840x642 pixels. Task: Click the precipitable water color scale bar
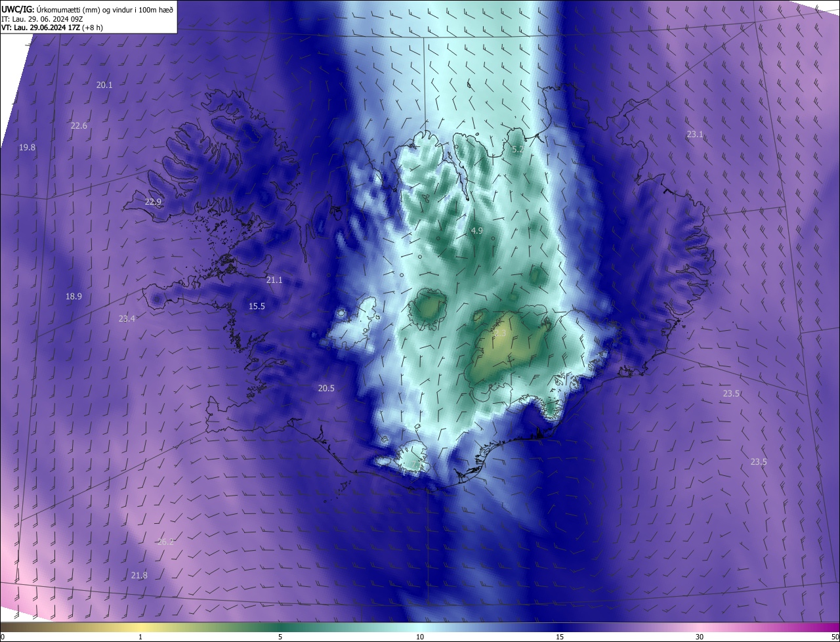coord(420,627)
